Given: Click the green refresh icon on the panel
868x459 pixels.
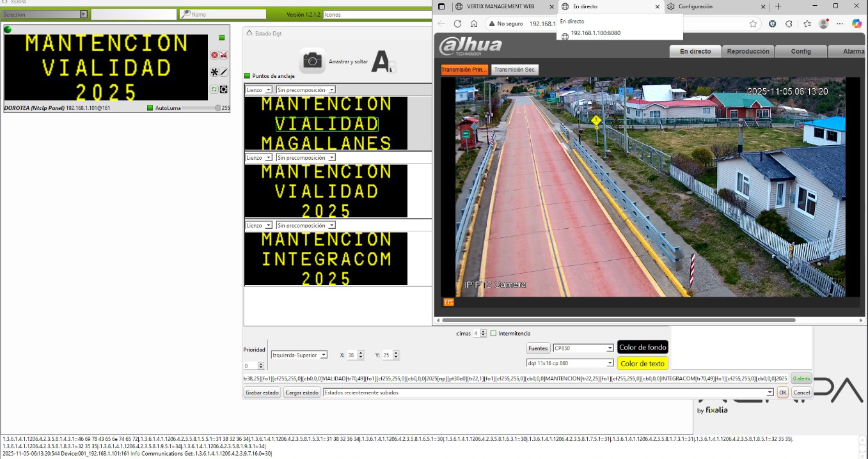Looking at the screenshot, I should [x=214, y=89].
